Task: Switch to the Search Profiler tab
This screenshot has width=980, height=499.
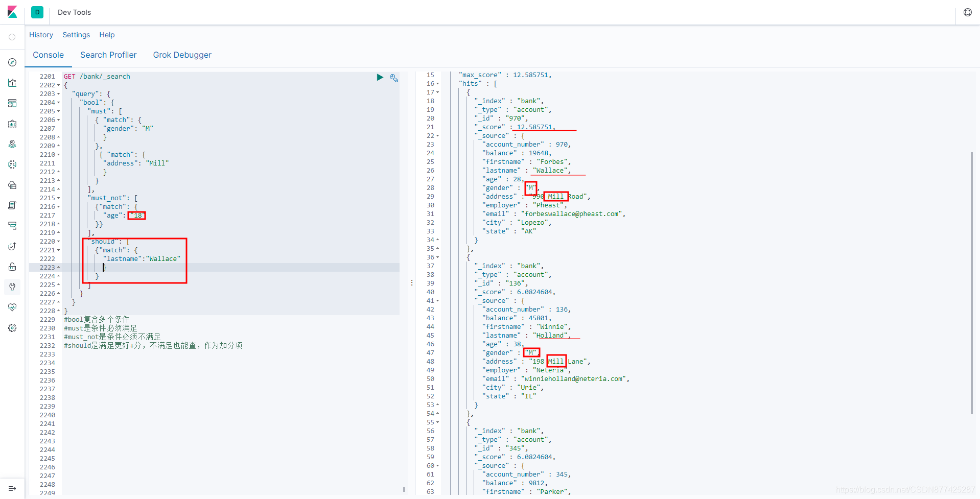Action: coord(108,55)
